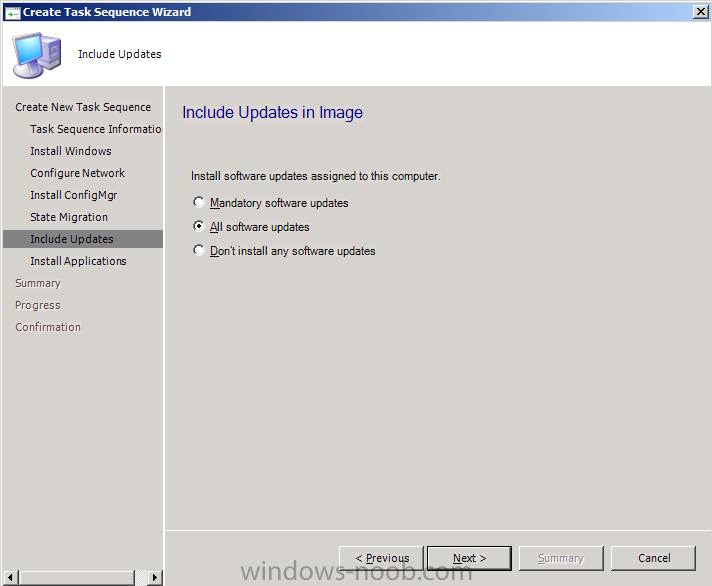Open the State Migration step

[x=69, y=217]
